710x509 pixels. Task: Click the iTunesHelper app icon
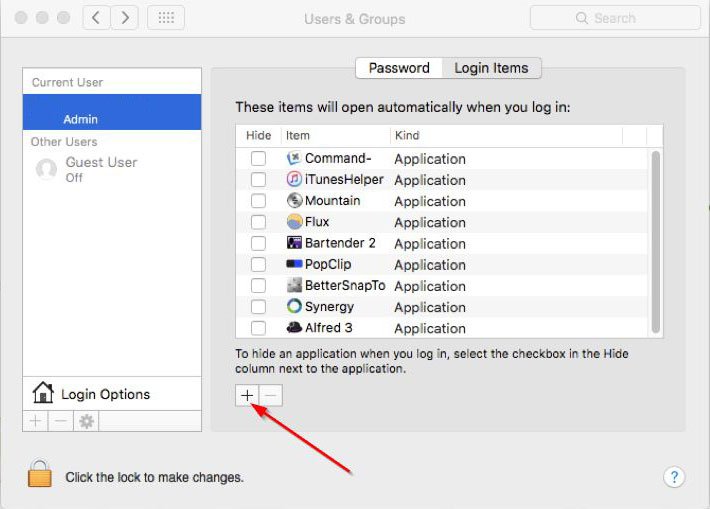click(x=294, y=179)
